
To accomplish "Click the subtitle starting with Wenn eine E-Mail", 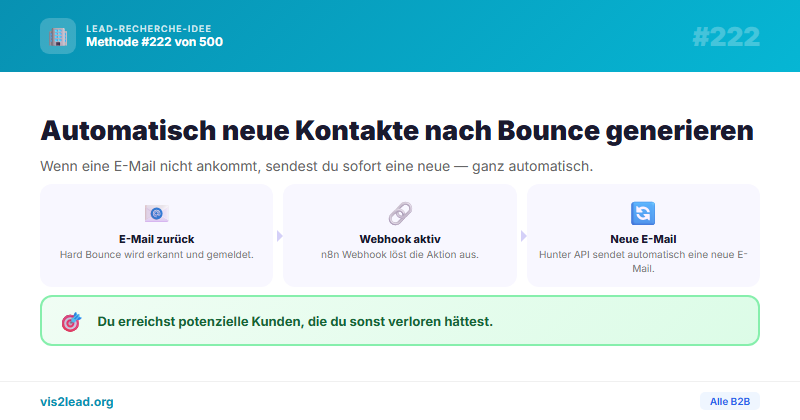I will 317,166.
